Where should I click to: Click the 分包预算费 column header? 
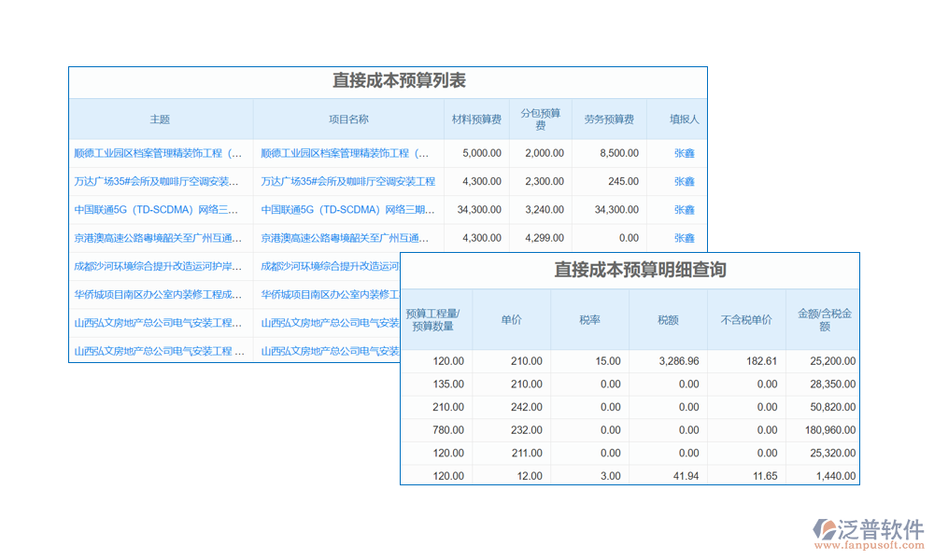tap(540, 119)
